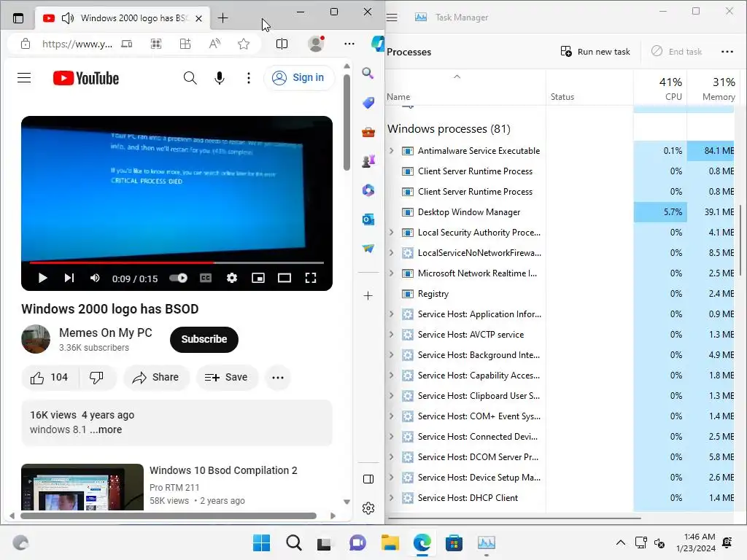Sort processes by Name column
Viewport: 747px width, 560px height.
tap(465, 88)
